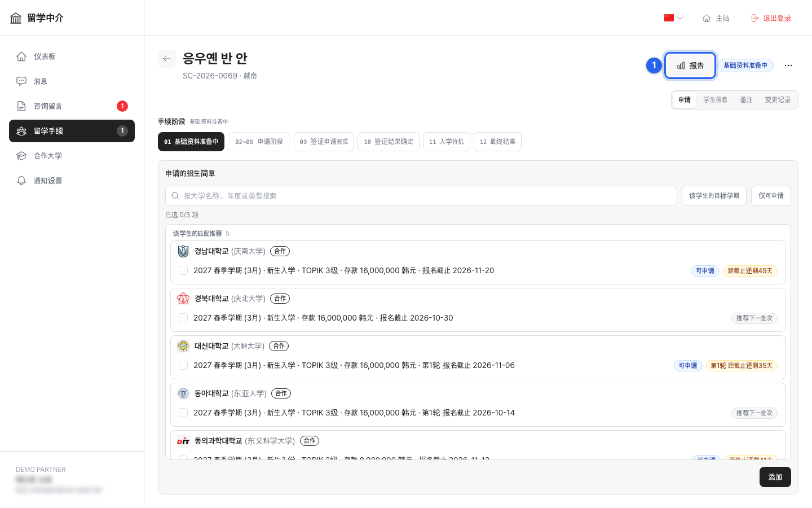Click 可申请 badge on 대신대학교 row
The width and height of the screenshot is (812, 508).
[688, 366]
